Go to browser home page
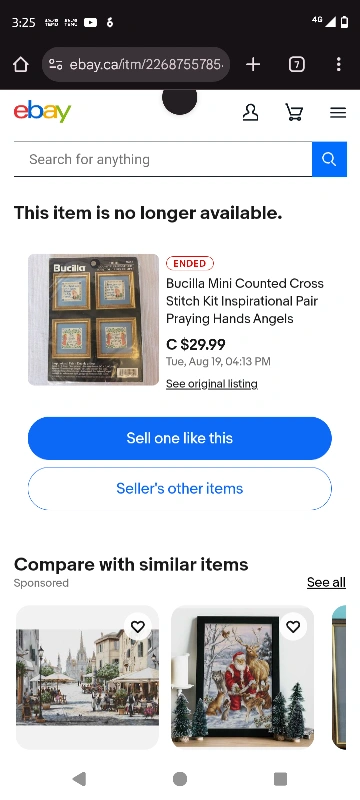 click(20, 64)
